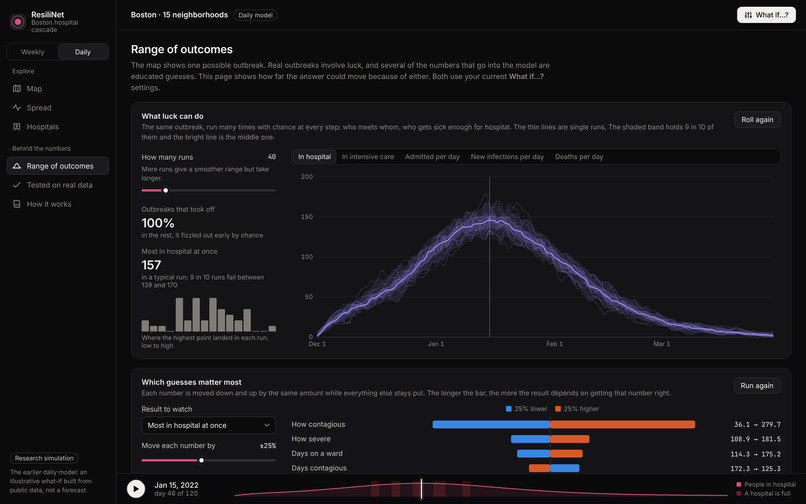Image resolution: width=806 pixels, height=504 pixels.
Task: Click the sliders icon in What if button
Action: pos(748,15)
